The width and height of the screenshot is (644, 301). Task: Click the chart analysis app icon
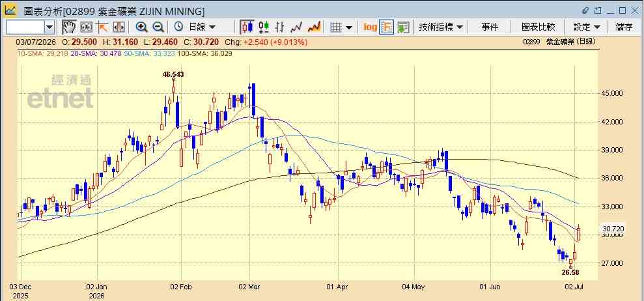pos(10,10)
